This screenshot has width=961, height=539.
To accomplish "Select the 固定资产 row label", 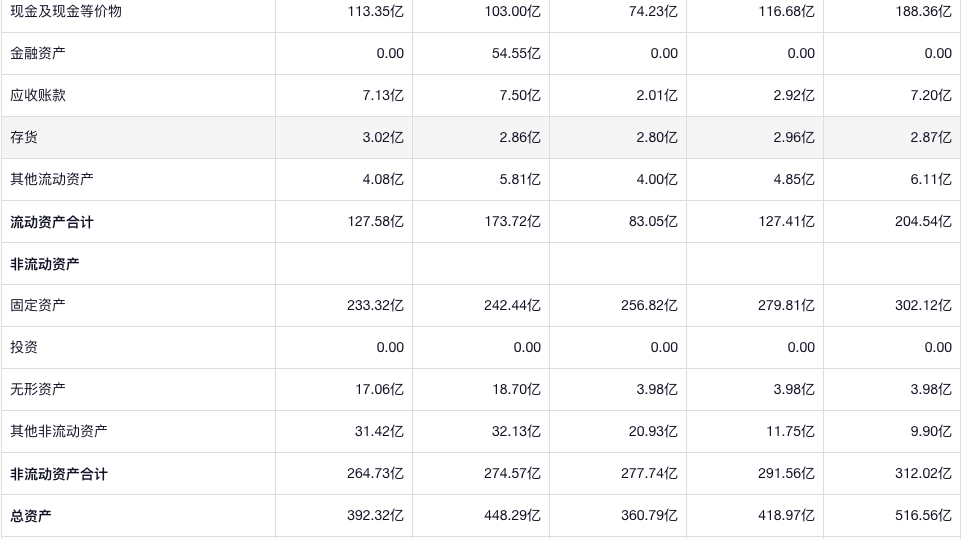I will coord(38,306).
